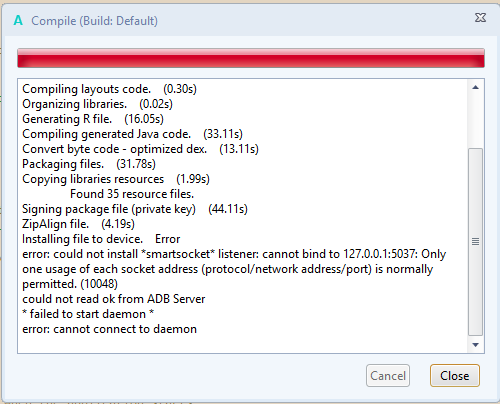
Task: Click the red compile progress bar
Action: [x=251, y=58]
